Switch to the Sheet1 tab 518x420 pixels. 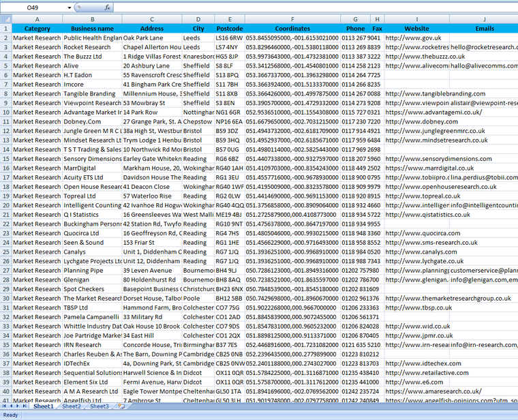click(x=43, y=406)
